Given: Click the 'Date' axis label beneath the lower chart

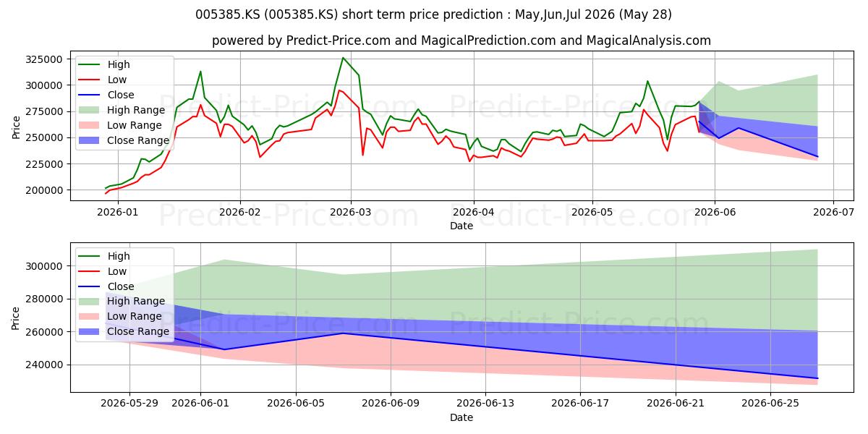Looking at the screenshot, I should click(461, 417).
